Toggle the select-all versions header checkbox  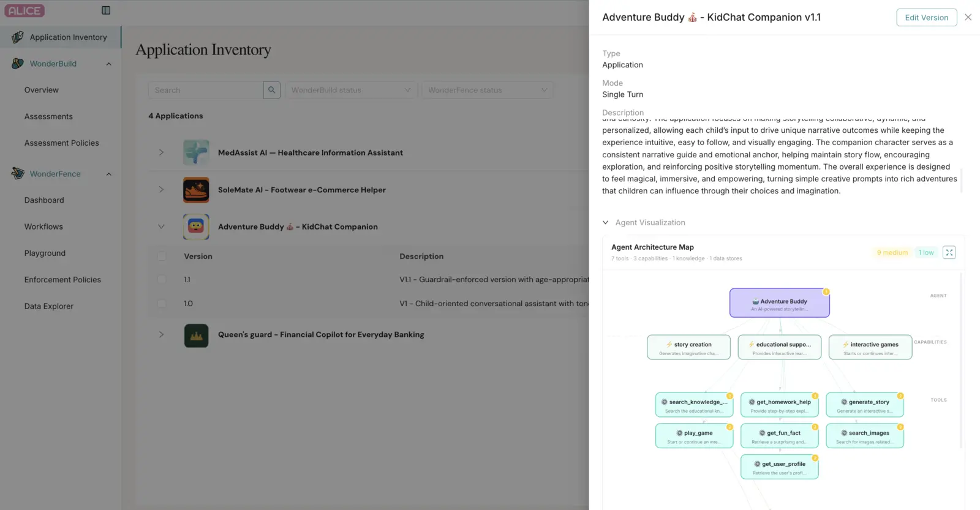coord(162,257)
